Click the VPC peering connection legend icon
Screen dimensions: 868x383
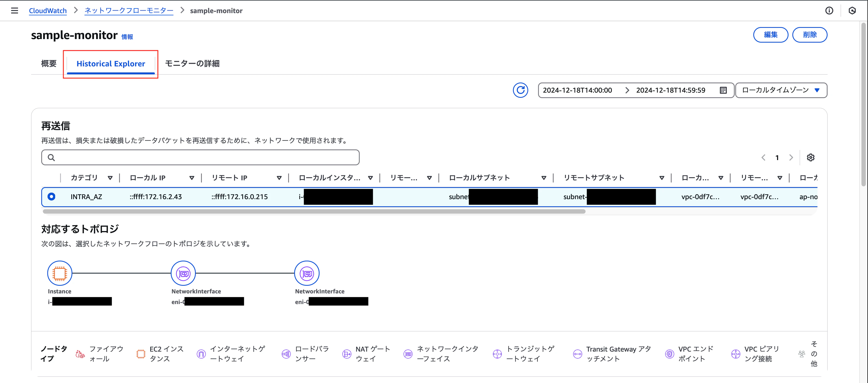[736, 354]
